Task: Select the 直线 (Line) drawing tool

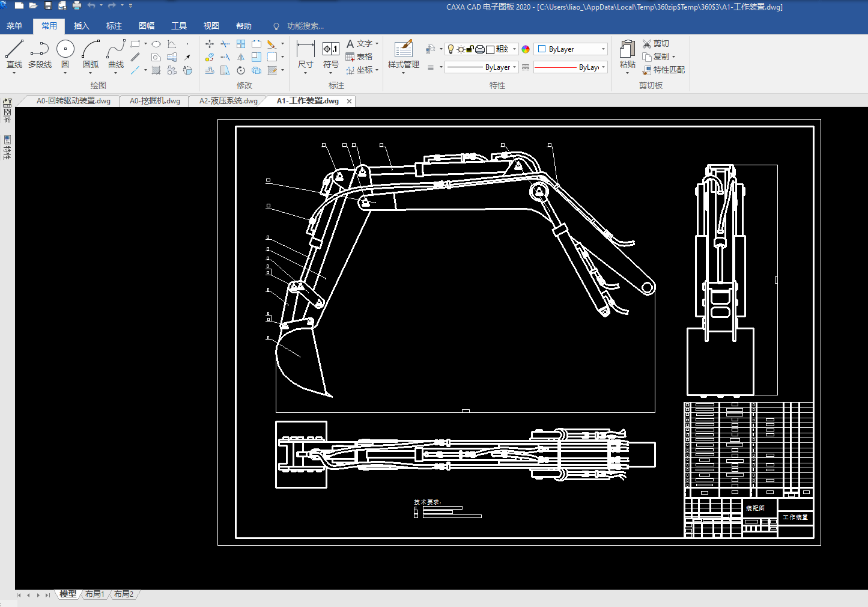Action: point(14,53)
